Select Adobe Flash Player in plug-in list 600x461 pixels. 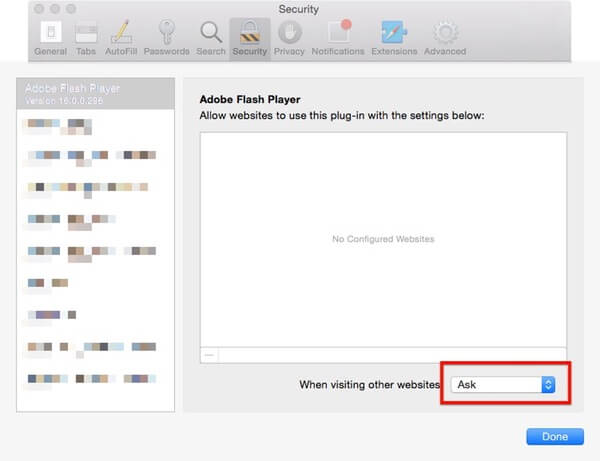coord(95,94)
